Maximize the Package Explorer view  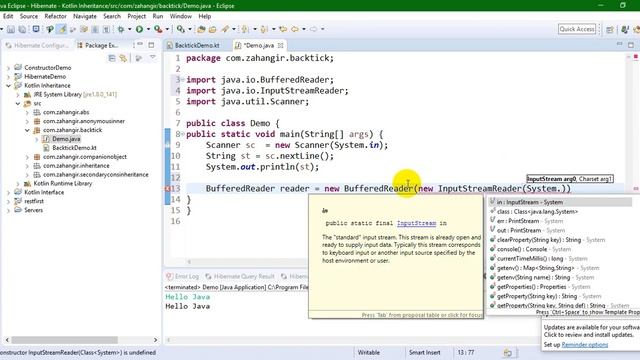[x=151, y=44]
